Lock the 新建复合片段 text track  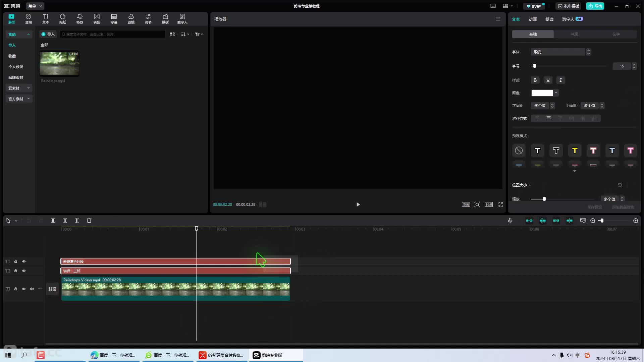point(16,261)
